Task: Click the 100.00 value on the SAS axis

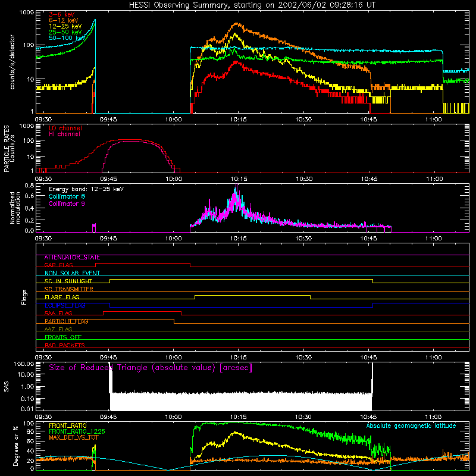Action: click(x=24, y=364)
